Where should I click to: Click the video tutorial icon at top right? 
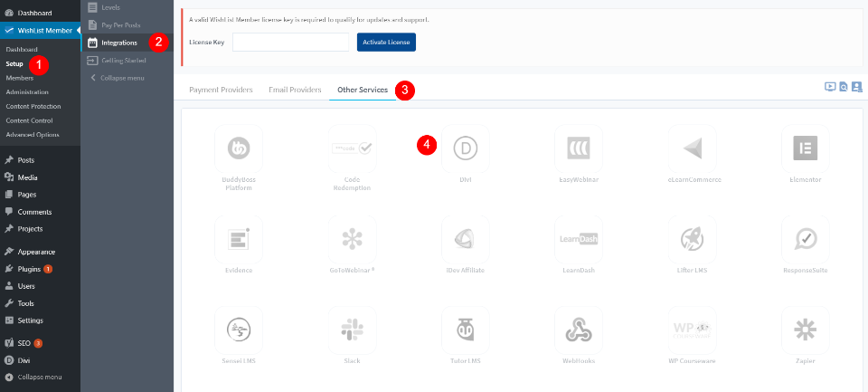830,87
